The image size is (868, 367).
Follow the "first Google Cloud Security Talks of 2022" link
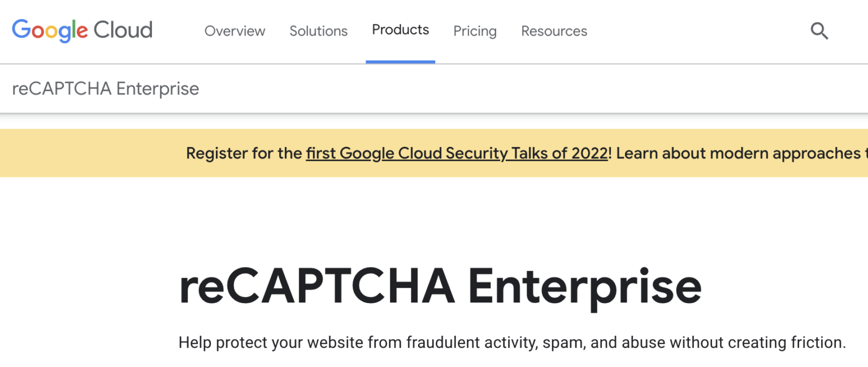click(x=455, y=153)
